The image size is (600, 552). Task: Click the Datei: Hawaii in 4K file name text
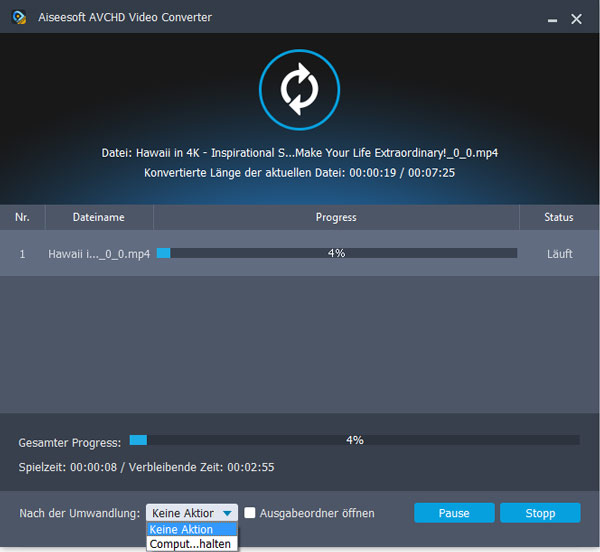click(x=300, y=153)
